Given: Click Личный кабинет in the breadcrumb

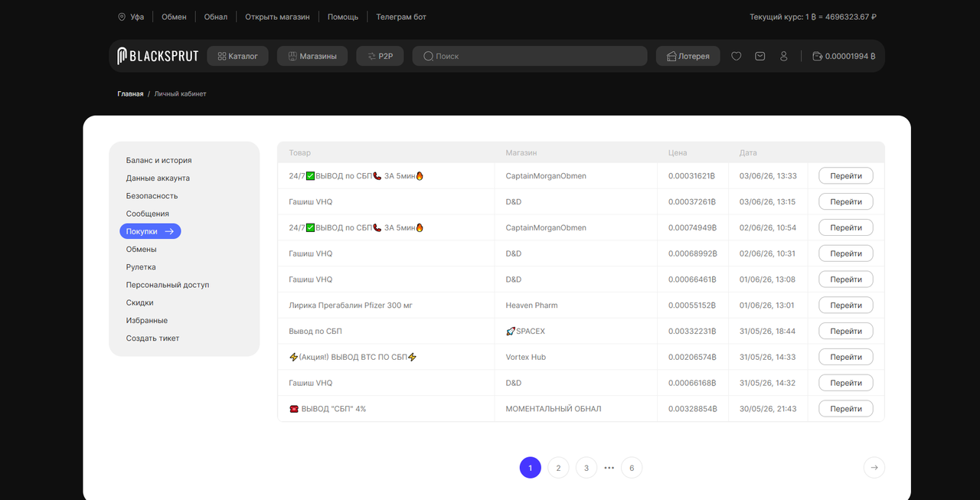Looking at the screenshot, I should click(181, 94).
